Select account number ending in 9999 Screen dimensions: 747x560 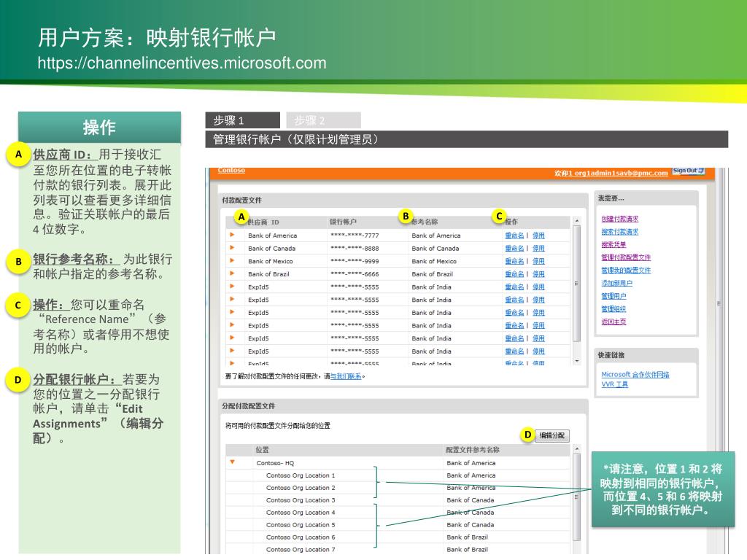point(355,261)
